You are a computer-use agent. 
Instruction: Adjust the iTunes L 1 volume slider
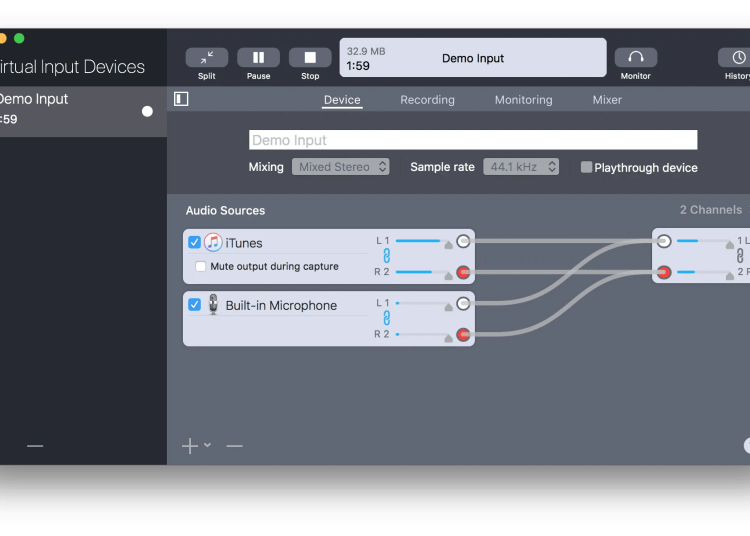point(418,241)
